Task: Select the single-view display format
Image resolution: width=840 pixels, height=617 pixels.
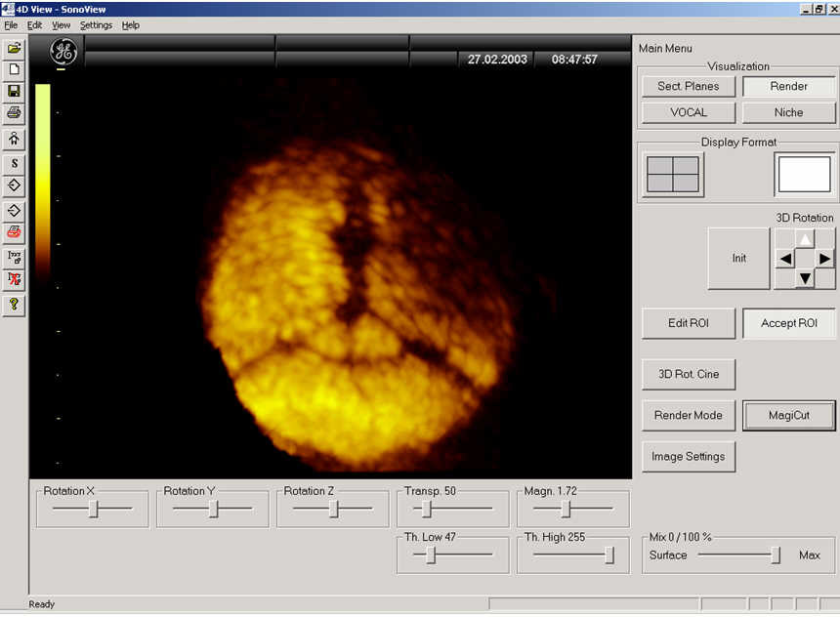Action: click(804, 174)
